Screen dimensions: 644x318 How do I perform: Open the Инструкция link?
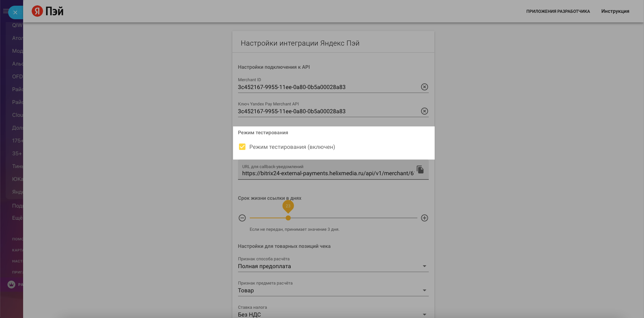[615, 11]
